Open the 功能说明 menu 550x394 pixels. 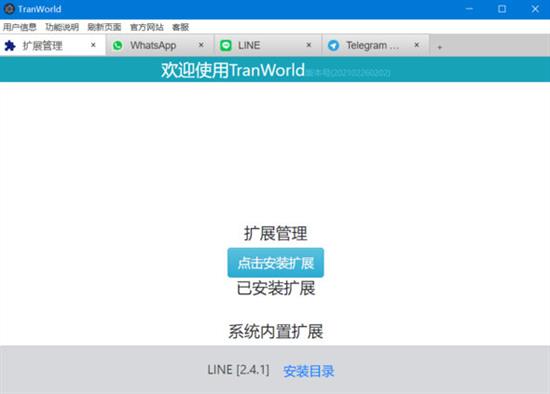point(62,27)
